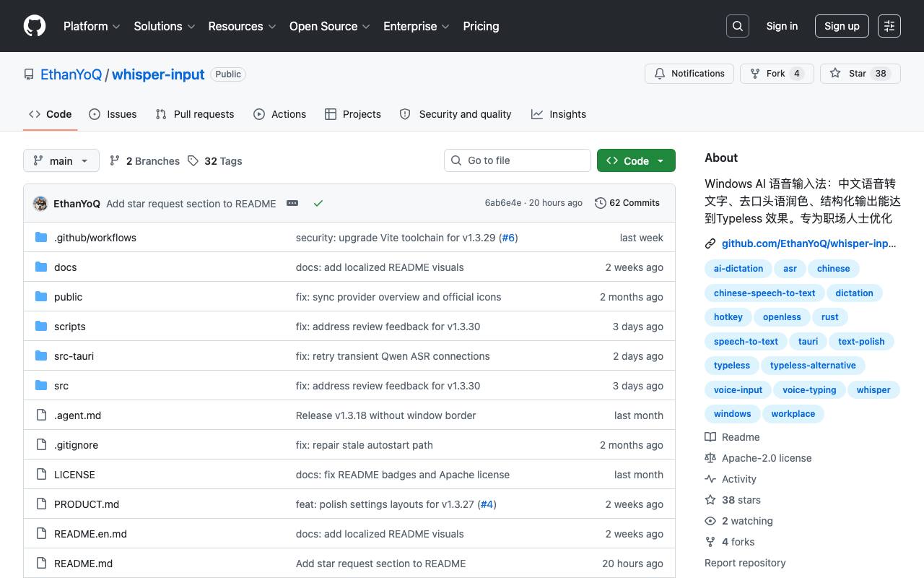Screen dimensions: 924x578
Task: View the 32 Tags link
Action: click(x=214, y=160)
